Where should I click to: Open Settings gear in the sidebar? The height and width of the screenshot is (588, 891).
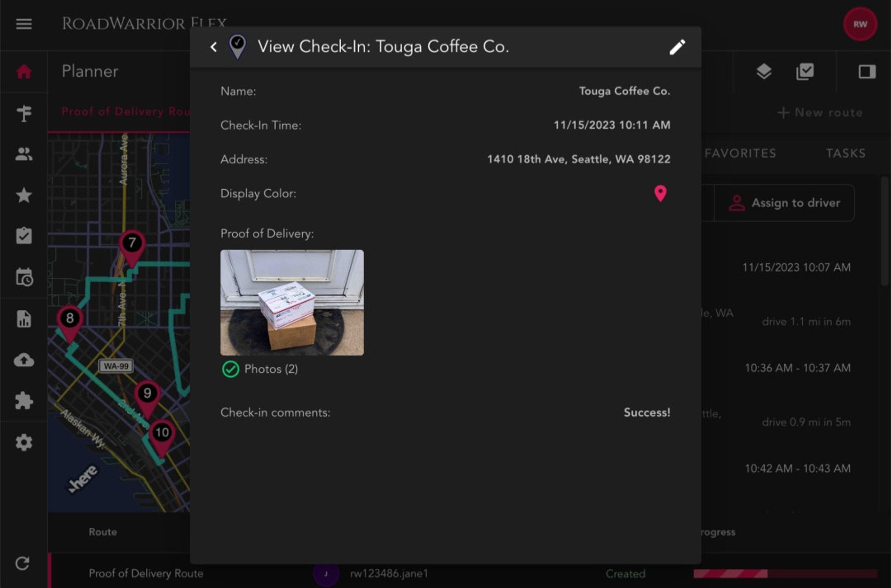coord(24,443)
